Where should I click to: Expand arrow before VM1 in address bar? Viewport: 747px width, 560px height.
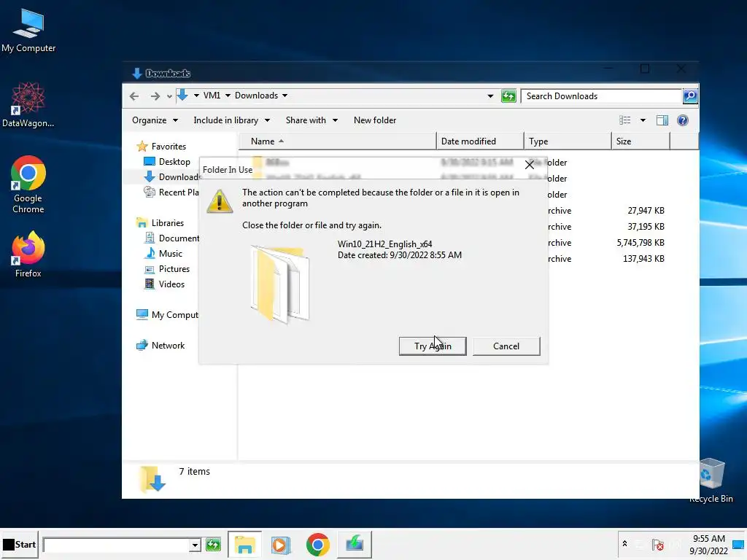pos(196,96)
